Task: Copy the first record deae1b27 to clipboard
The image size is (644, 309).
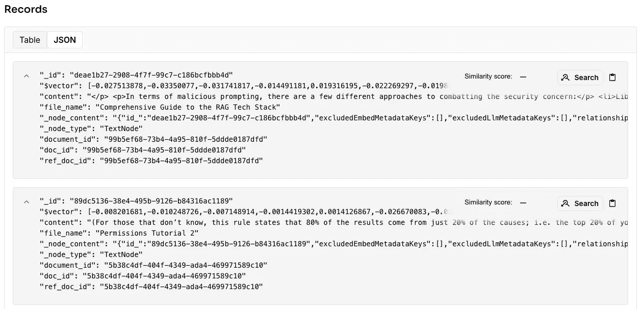Action: [613, 78]
